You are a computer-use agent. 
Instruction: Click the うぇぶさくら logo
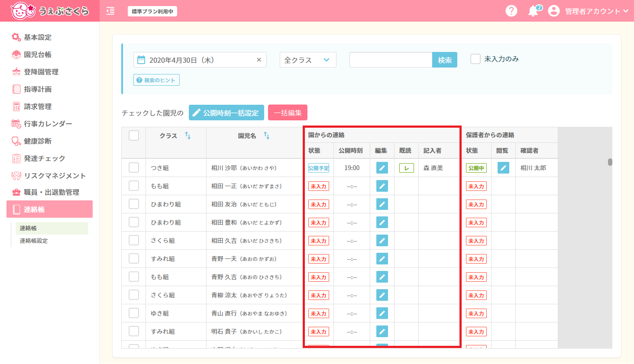(x=50, y=11)
